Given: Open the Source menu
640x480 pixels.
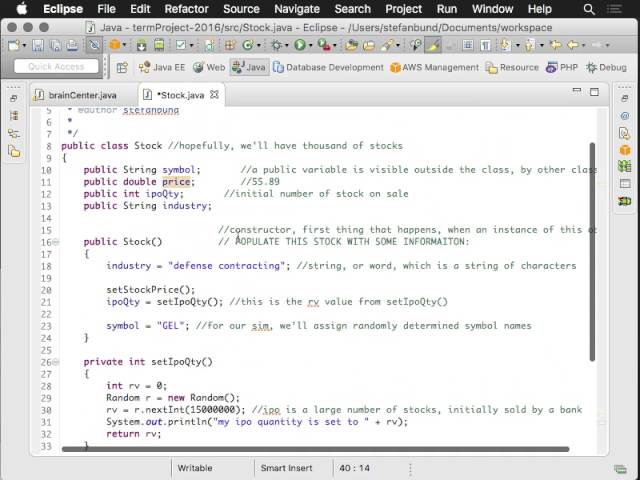Looking at the screenshot, I should 241,9.
